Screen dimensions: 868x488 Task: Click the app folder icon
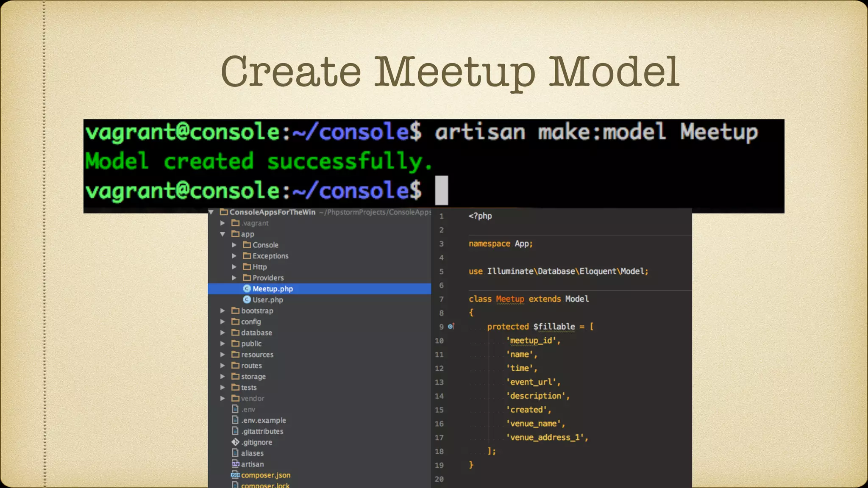pos(235,234)
